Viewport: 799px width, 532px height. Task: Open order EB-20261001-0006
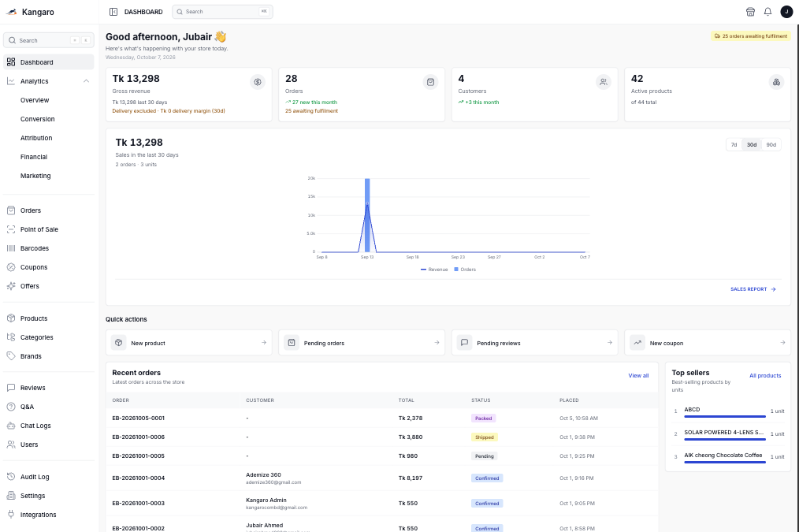[138, 437]
